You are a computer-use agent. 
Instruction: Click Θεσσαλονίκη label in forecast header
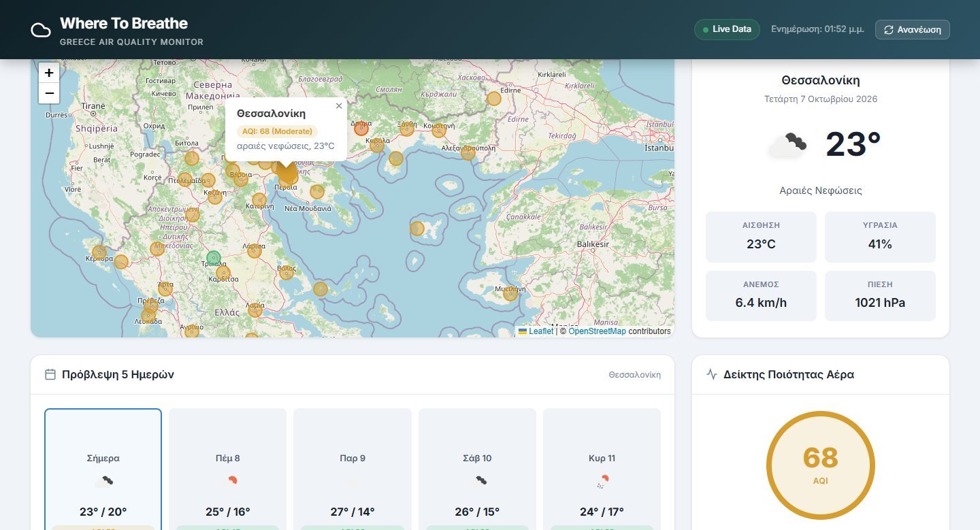coord(634,375)
